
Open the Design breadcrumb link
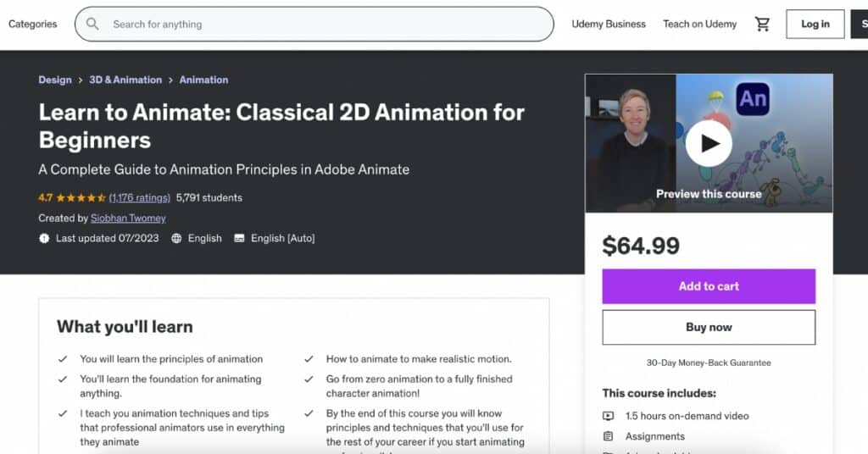pyautogui.click(x=55, y=80)
